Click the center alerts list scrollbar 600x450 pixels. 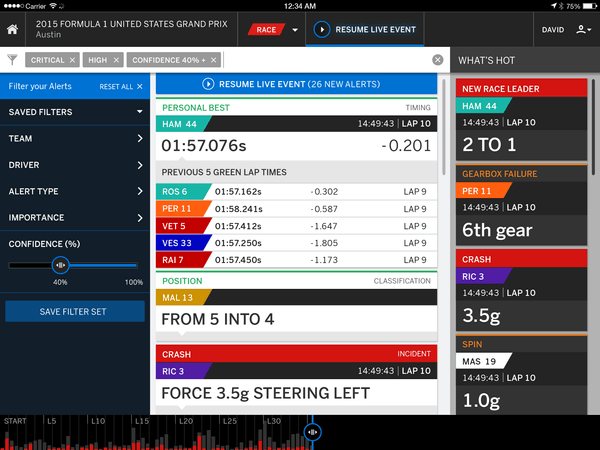444,127
